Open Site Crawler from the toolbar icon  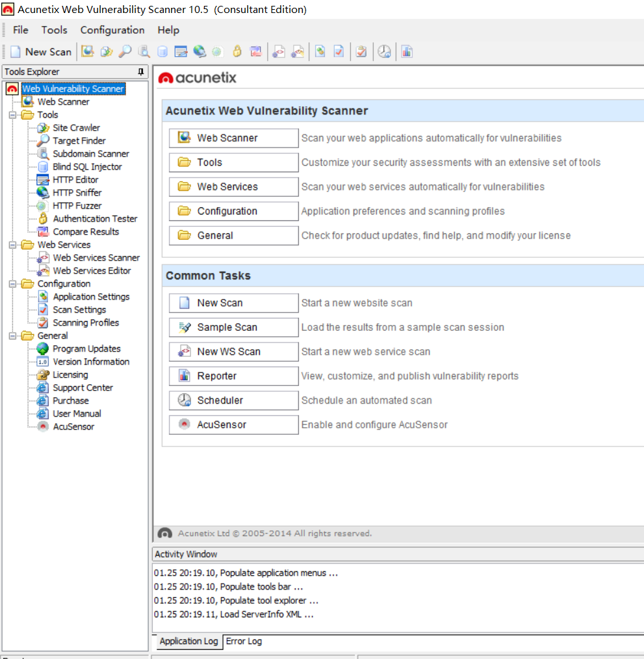[x=107, y=52]
